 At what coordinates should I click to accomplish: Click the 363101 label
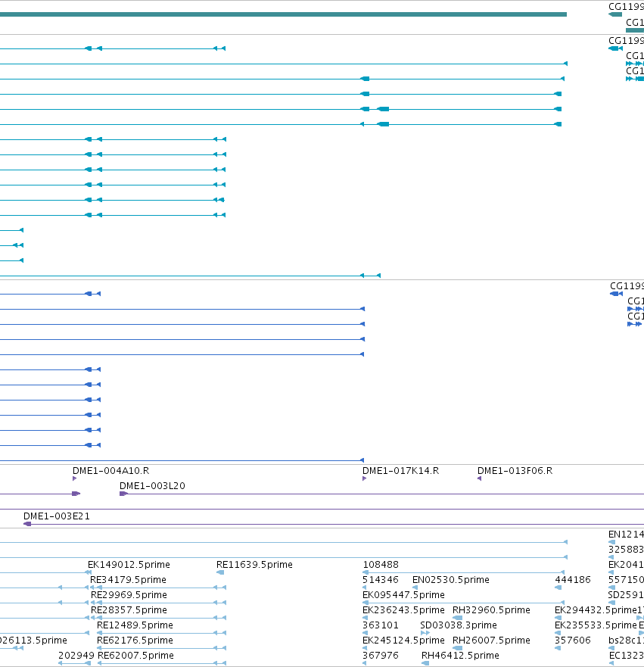point(381,625)
